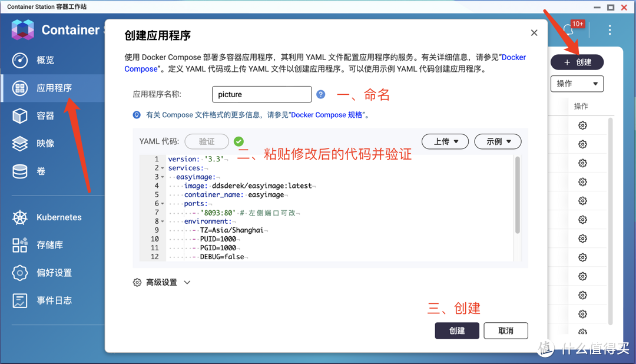Click the 卷 database cylinder icon
Image resolution: width=636 pixels, height=364 pixels.
pyautogui.click(x=20, y=171)
